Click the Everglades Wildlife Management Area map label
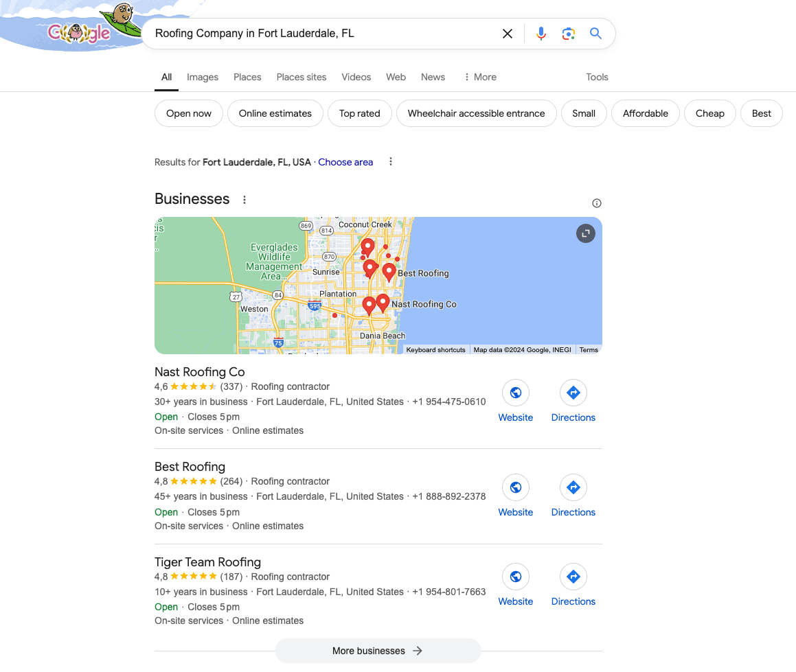Screen dimensions: 796x672 tap(273, 262)
